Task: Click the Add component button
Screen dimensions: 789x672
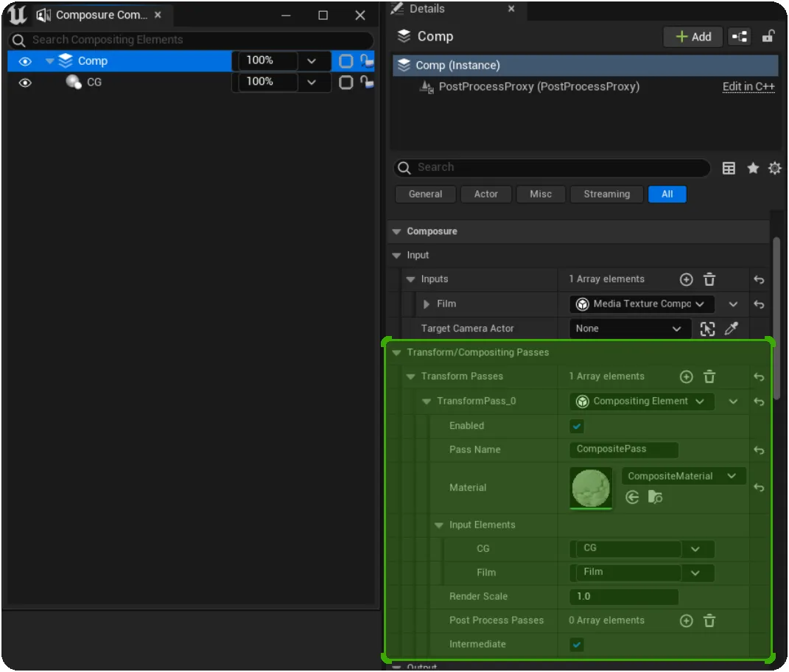Action: 693,37
